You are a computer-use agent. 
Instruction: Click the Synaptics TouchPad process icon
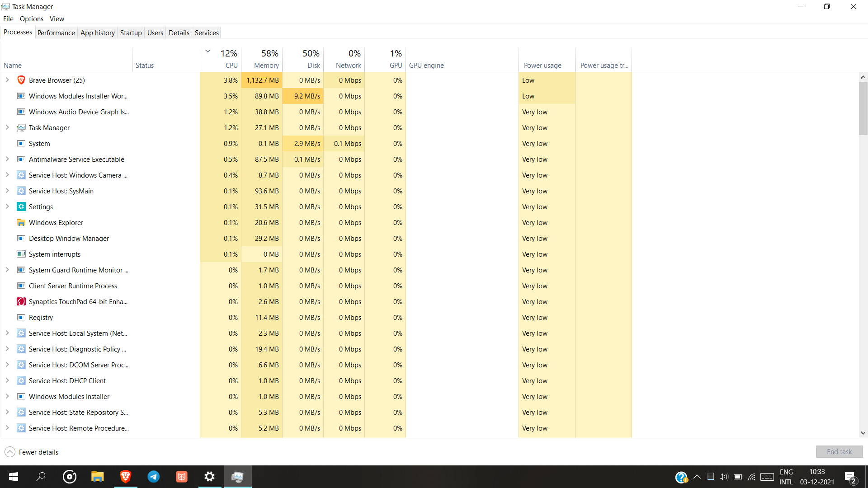[x=21, y=301]
